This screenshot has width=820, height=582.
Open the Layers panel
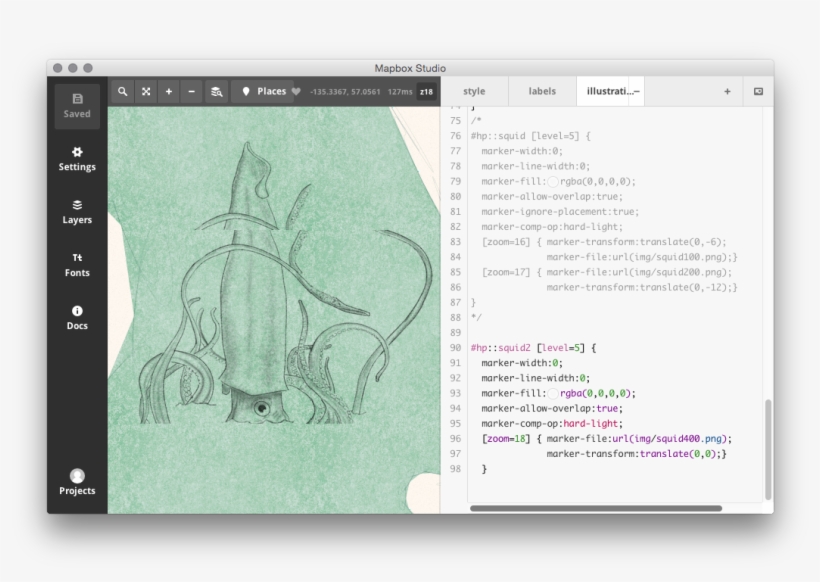click(77, 212)
